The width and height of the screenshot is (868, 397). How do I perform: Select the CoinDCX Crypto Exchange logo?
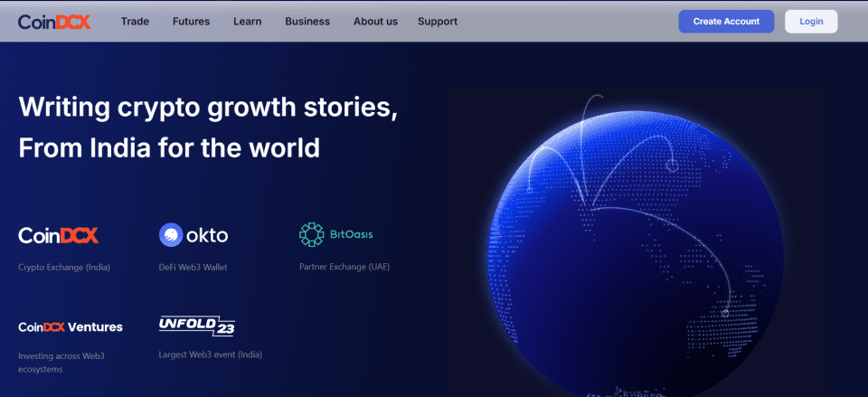(58, 235)
